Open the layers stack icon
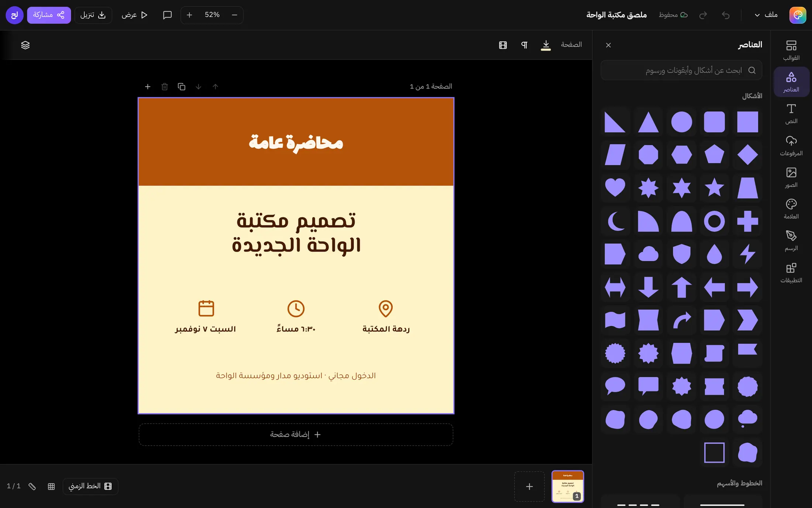The width and height of the screenshot is (812, 508). click(25, 45)
